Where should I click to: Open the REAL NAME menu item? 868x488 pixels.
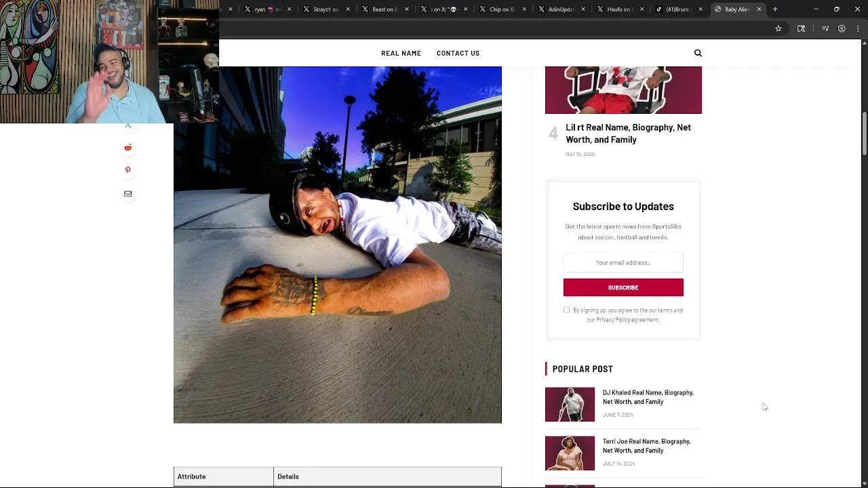tap(401, 53)
